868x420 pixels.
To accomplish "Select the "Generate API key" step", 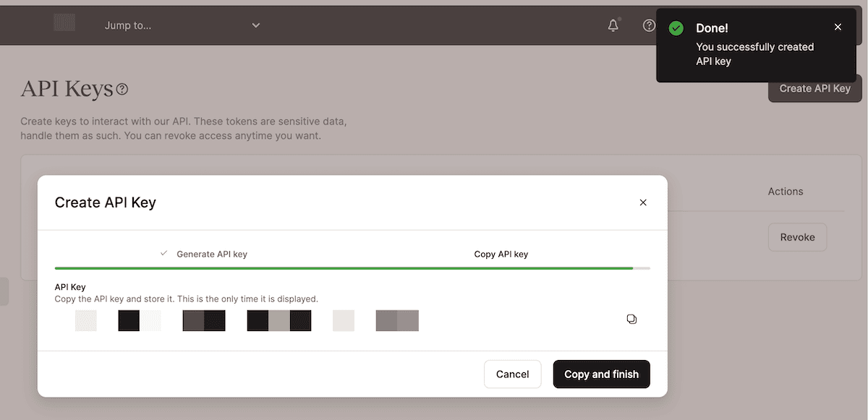I will (x=211, y=254).
